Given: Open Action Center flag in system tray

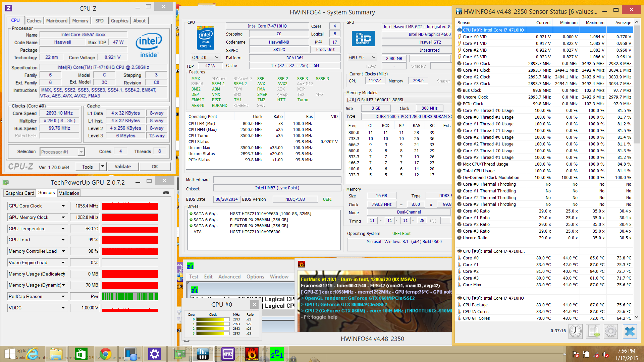Looking at the screenshot, I should pos(576,354).
